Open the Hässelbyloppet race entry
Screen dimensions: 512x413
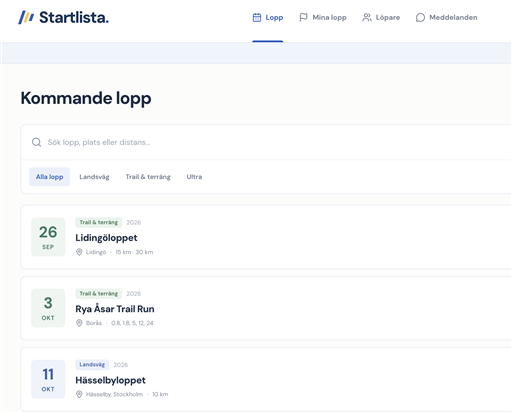(266, 379)
